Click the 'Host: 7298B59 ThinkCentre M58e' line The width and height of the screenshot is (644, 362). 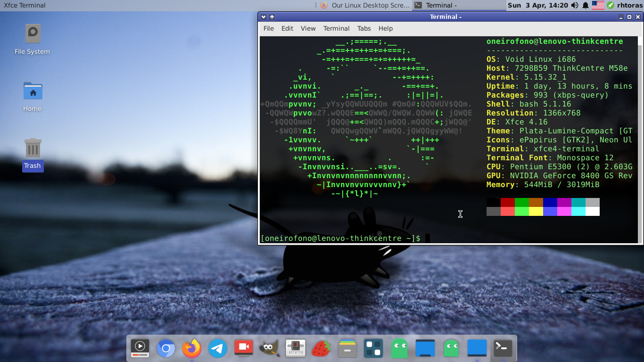pos(557,68)
